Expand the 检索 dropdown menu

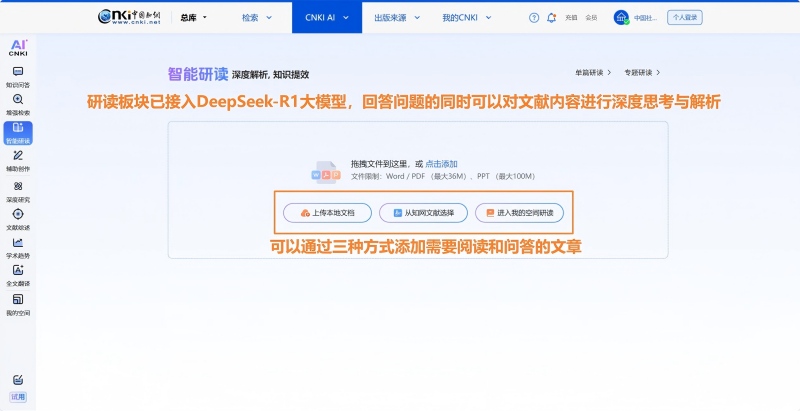coord(256,17)
